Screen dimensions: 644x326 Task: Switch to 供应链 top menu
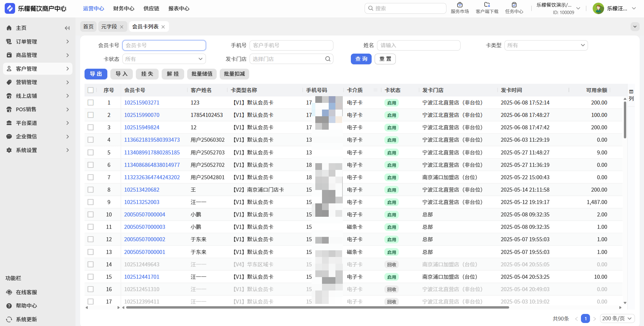[151, 8]
